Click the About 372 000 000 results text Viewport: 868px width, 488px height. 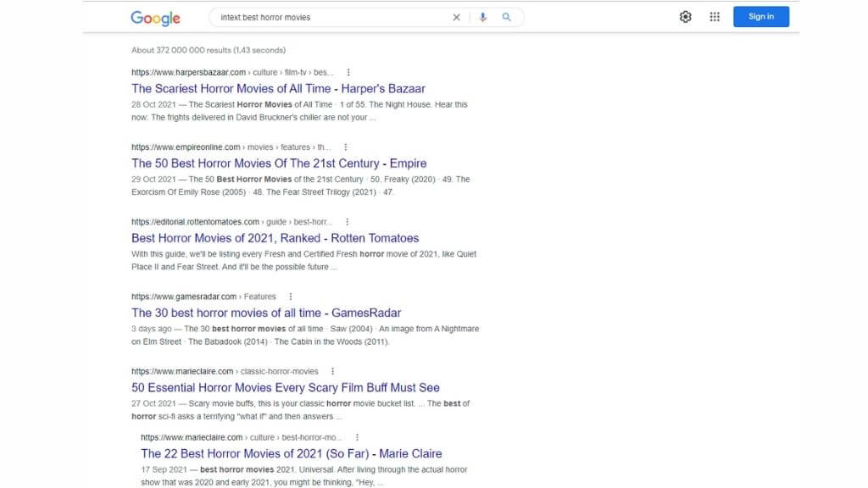209,50
